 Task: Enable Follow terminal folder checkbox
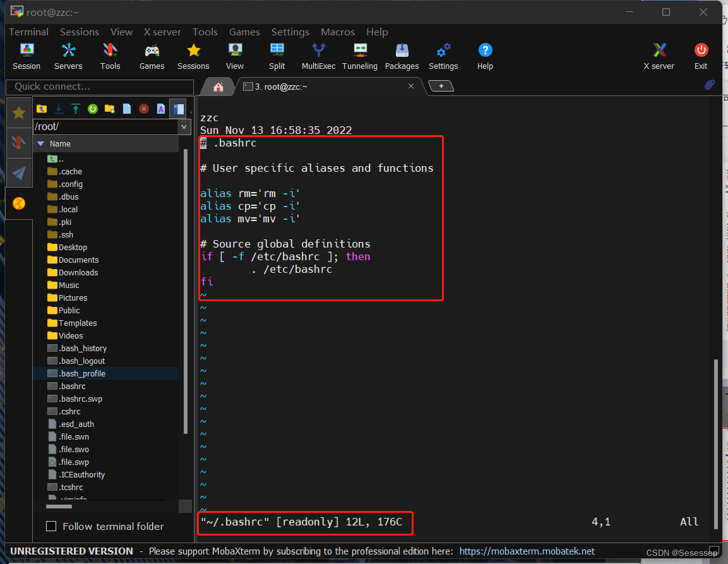click(51, 526)
